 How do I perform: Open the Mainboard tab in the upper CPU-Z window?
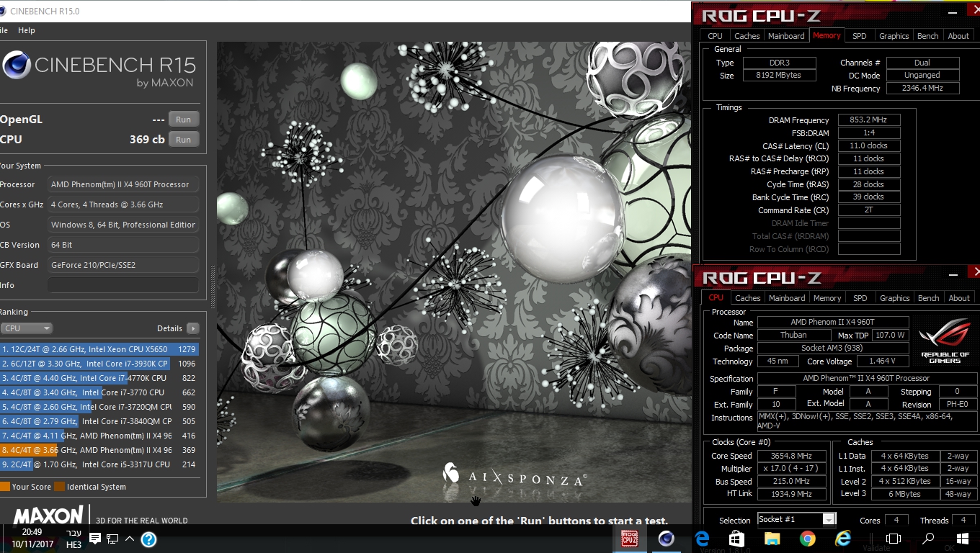click(x=786, y=36)
